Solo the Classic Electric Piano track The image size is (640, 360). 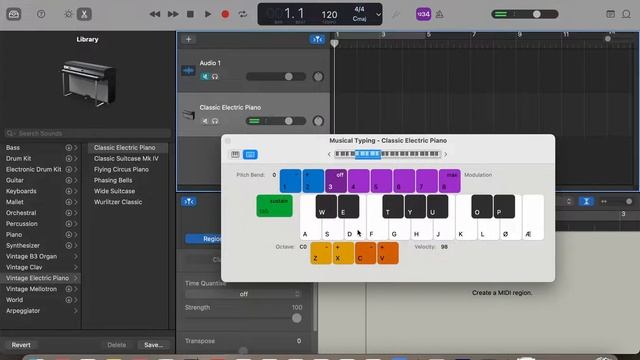tap(215, 121)
